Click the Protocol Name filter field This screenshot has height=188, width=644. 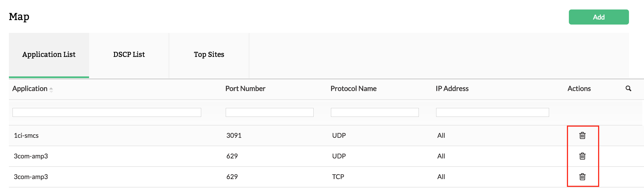click(x=375, y=112)
